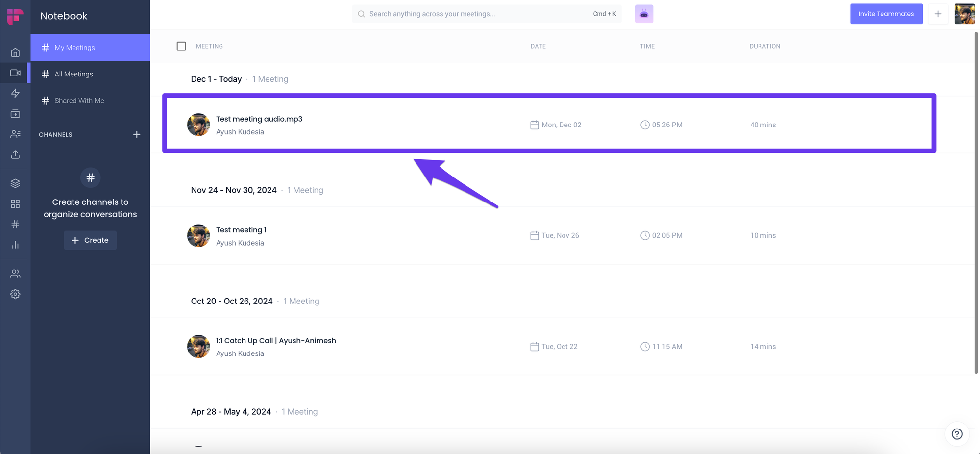Click the TIME column header
The width and height of the screenshot is (980, 454).
(647, 46)
